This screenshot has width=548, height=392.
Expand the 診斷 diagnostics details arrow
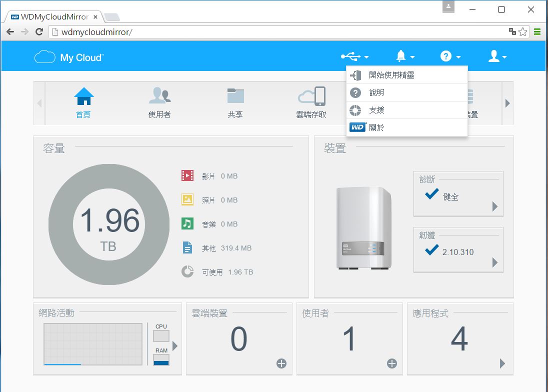click(x=494, y=206)
